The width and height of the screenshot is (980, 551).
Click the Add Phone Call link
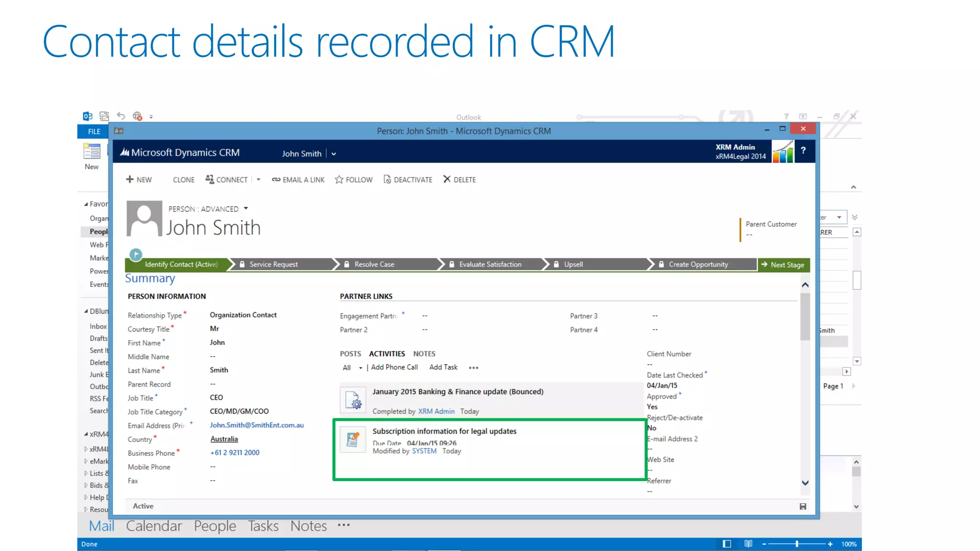tap(394, 367)
